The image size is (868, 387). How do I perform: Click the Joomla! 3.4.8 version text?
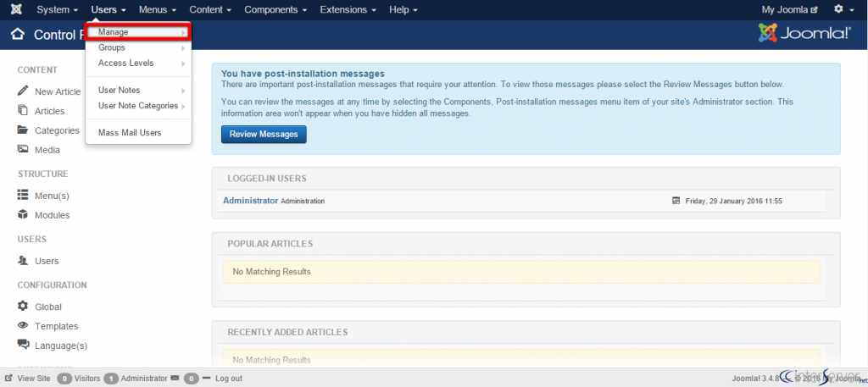click(x=755, y=379)
